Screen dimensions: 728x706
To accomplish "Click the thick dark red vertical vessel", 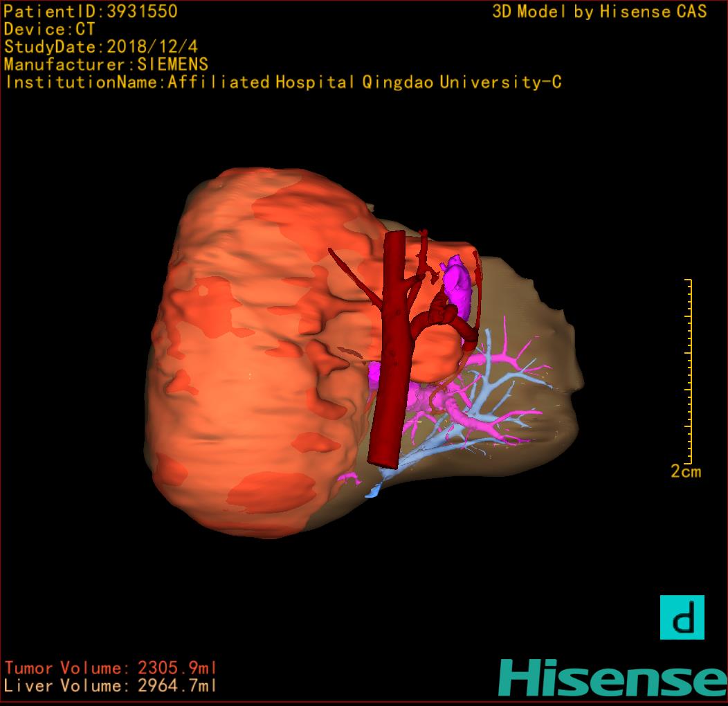I will pos(390,360).
